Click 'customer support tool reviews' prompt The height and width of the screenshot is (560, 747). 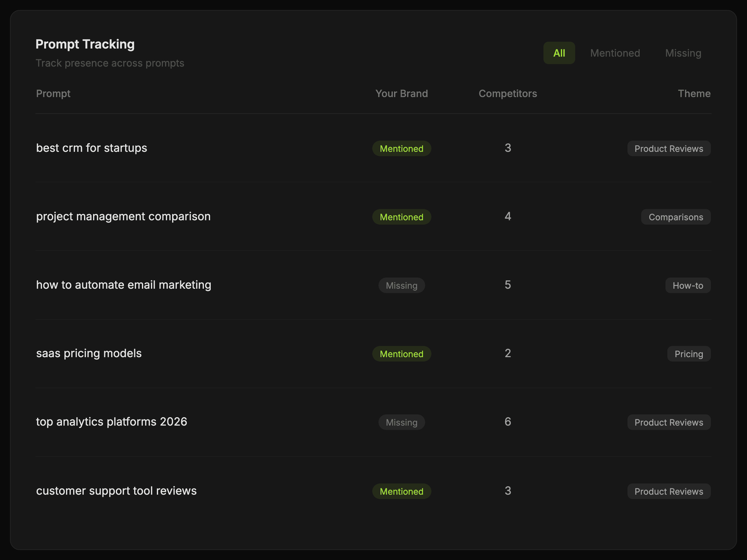click(116, 490)
